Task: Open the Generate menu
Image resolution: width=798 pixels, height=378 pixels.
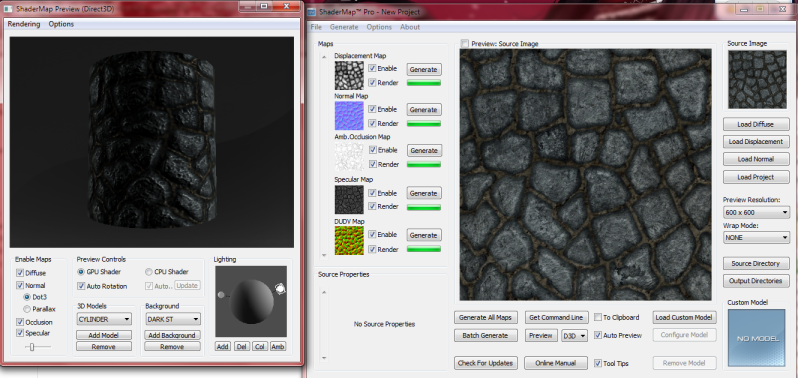Action: (344, 27)
